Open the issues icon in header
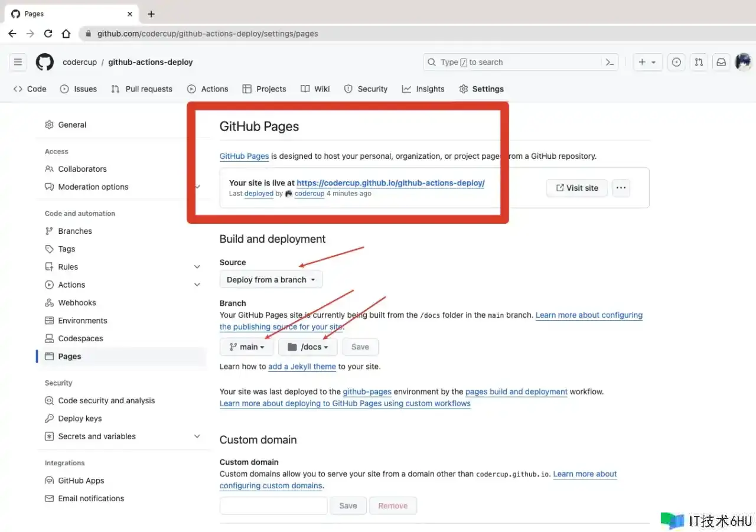The height and width of the screenshot is (532, 756). click(677, 62)
